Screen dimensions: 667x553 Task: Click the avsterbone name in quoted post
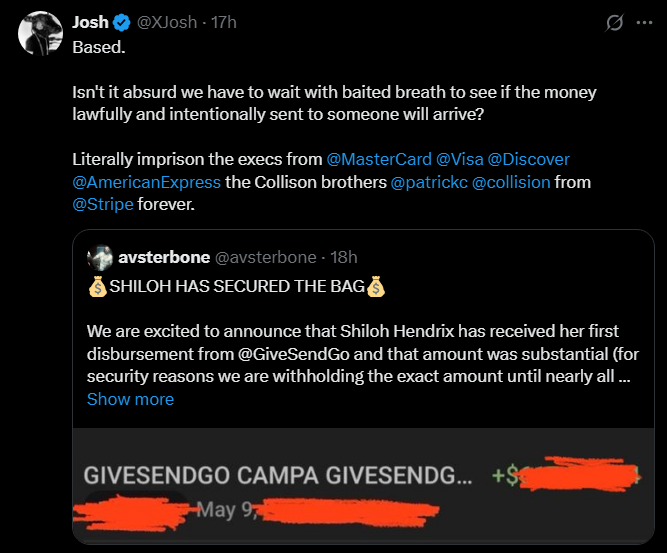coord(163,258)
